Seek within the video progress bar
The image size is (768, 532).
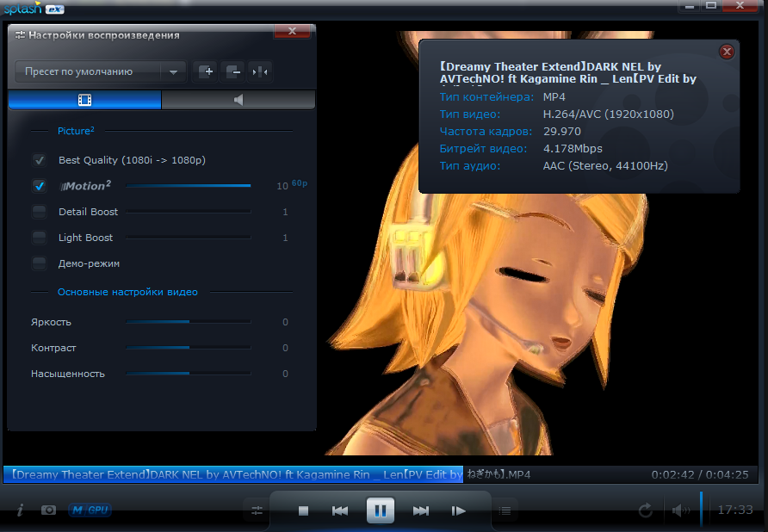click(380, 474)
